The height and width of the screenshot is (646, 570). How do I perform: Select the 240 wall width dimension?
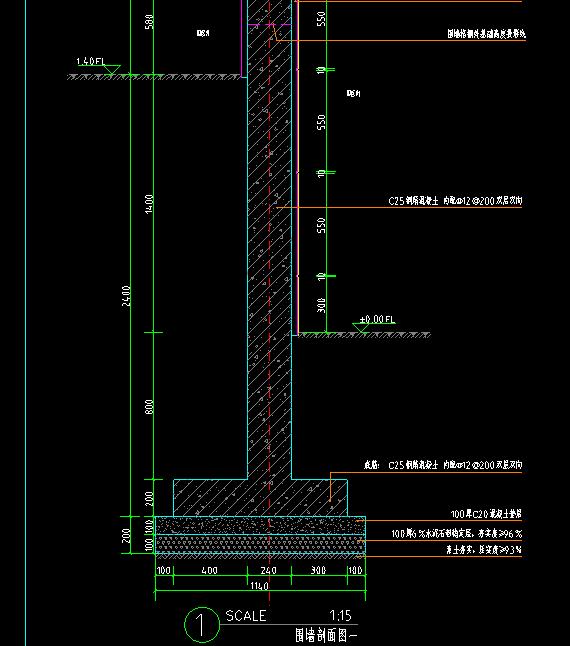[x=269, y=571]
